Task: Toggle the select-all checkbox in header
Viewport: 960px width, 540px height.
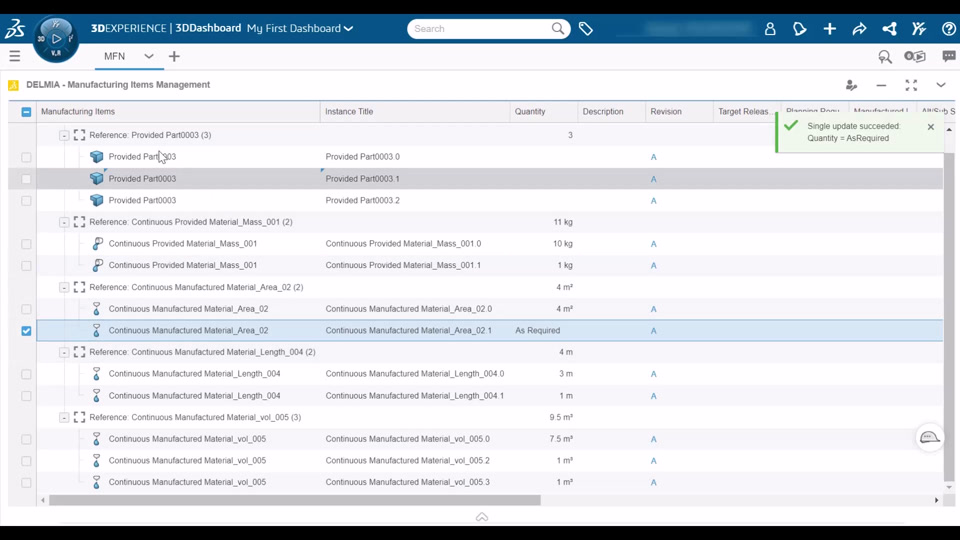Action: 26,112
